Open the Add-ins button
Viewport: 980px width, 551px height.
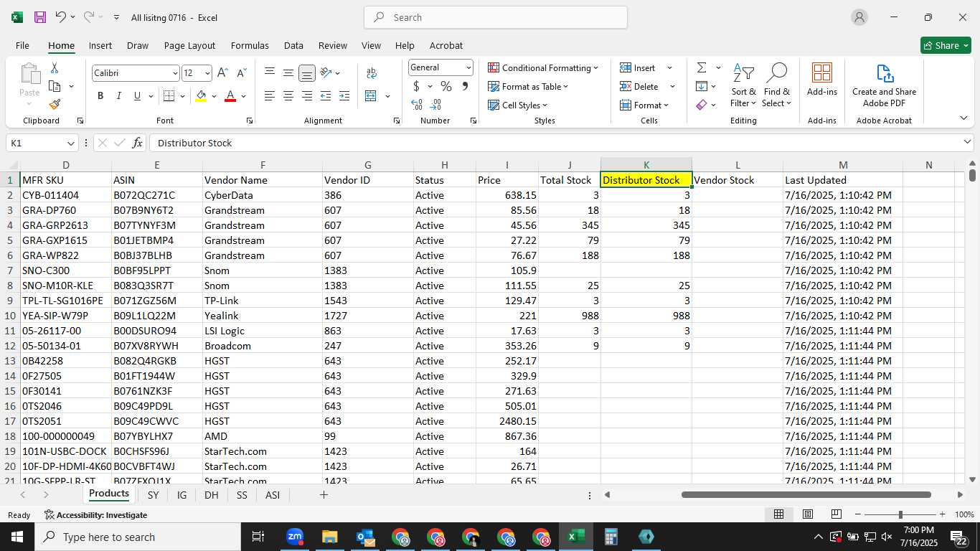click(822, 79)
